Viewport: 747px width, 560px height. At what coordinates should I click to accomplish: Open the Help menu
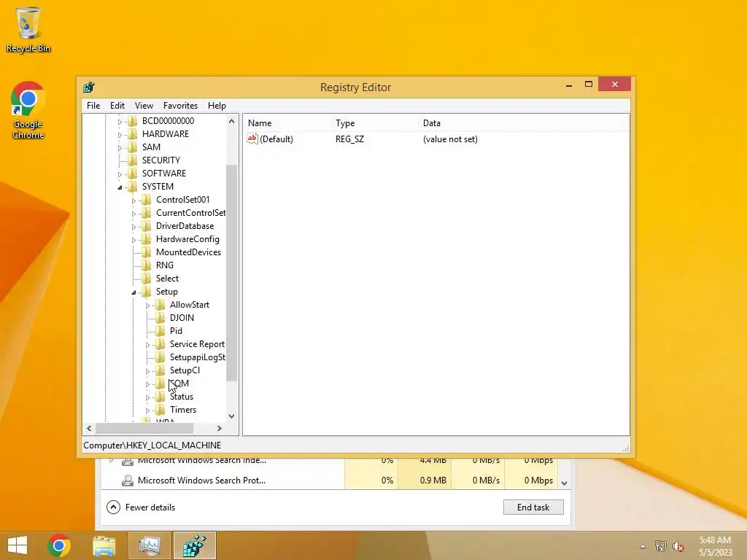tap(217, 106)
